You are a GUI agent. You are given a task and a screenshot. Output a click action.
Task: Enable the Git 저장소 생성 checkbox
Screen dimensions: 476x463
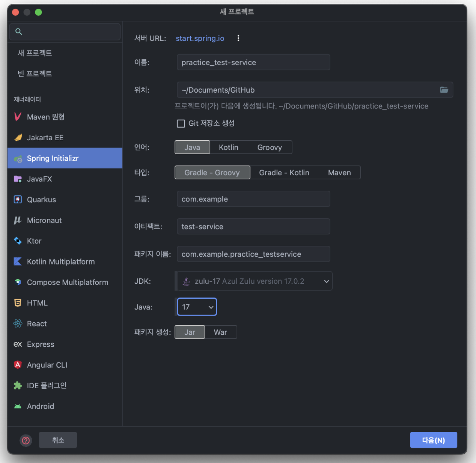181,123
